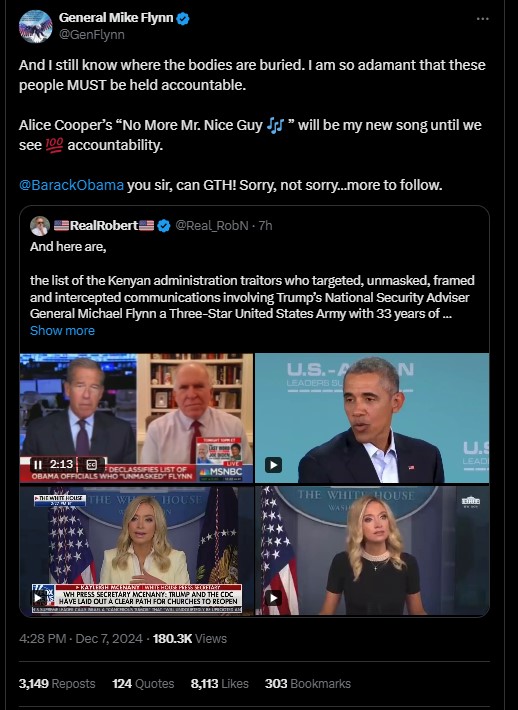Open the @BarackObama mention link

[71, 185]
